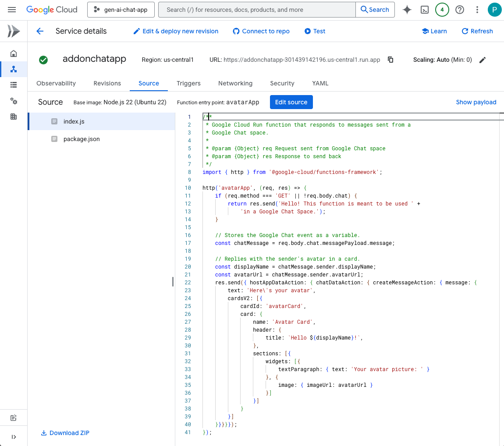The height and width of the screenshot is (446, 504).
Task: Open the main navigation hamburger menu
Action: (x=12, y=10)
